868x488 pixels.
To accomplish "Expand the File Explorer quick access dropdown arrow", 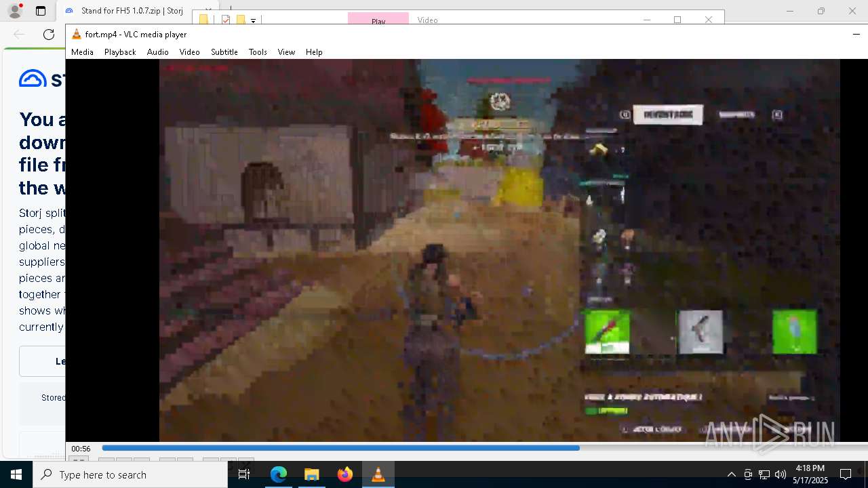I will coord(253,20).
